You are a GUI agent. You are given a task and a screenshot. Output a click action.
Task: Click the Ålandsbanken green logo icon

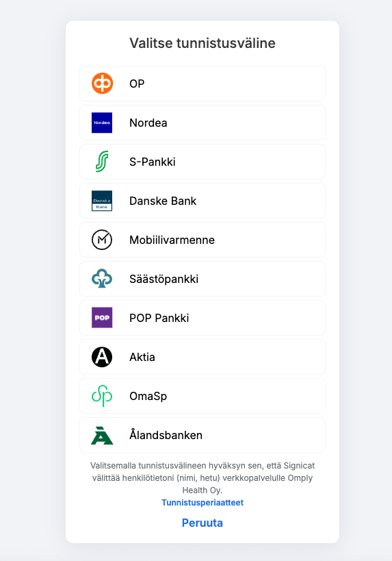click(x=102, y=436)
